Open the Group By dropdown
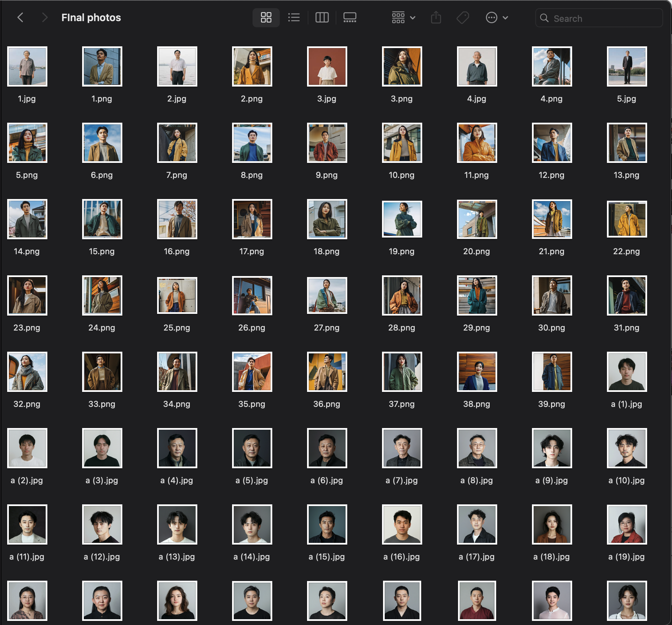The image size is (672, 625). [403, 17]
